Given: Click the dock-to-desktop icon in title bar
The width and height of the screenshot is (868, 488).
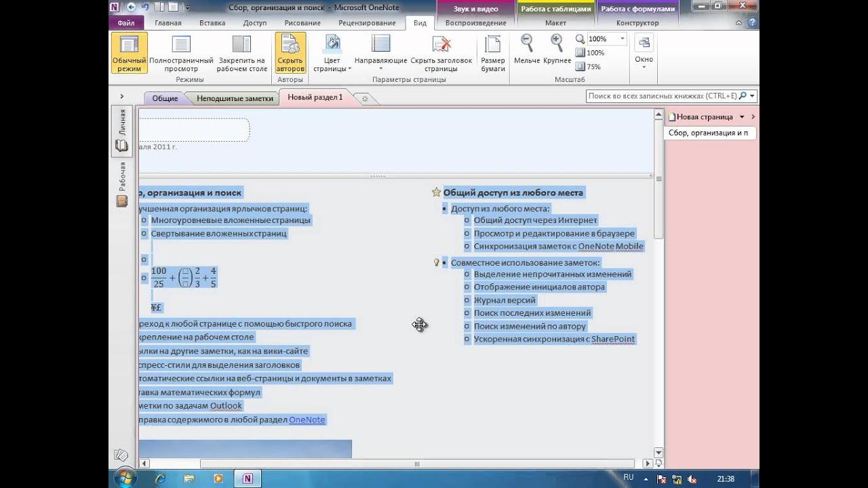Looking at the screenshot, I should [159, 7].
